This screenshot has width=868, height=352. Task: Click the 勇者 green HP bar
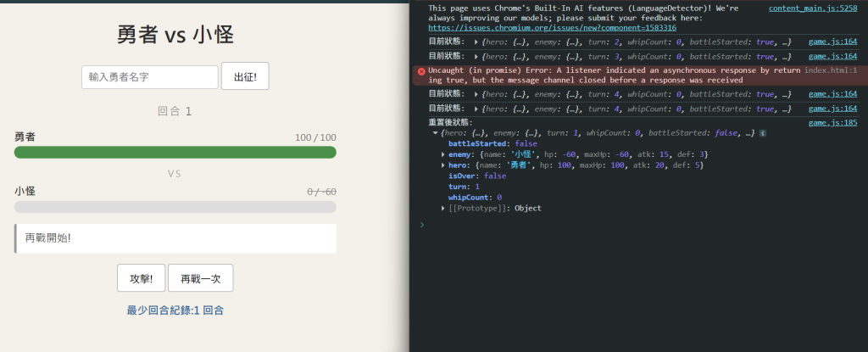click(175, 153)
